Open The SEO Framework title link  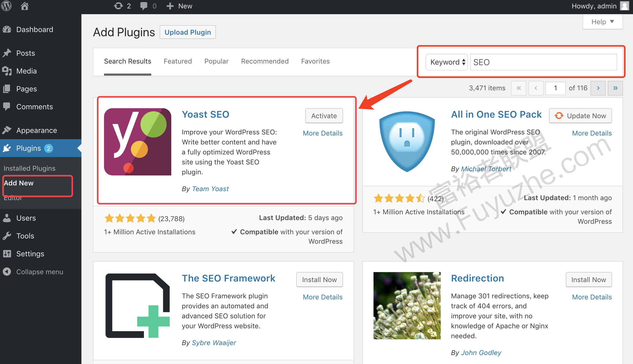tap(229, 278)
